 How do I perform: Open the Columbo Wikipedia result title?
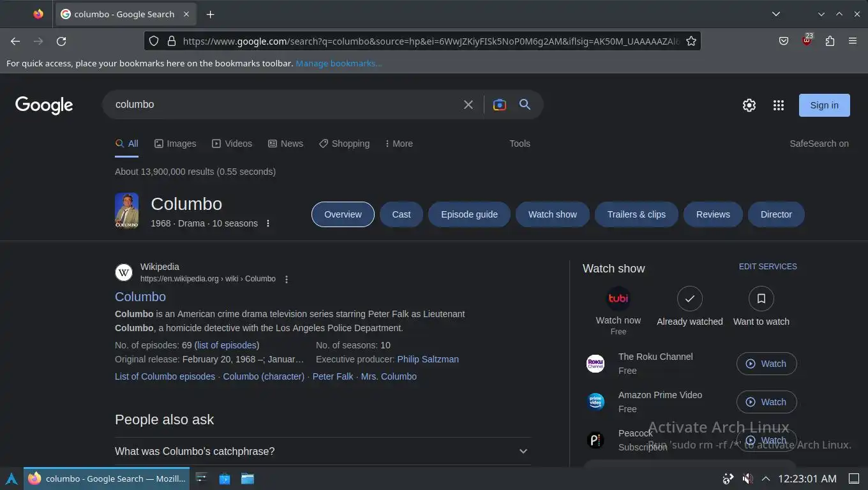tap(140, 297)
